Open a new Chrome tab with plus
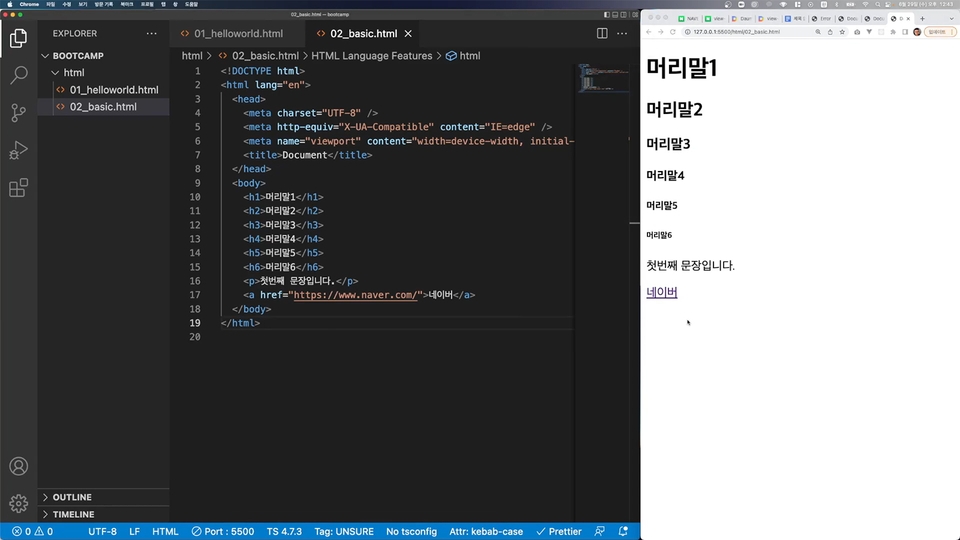 pos(923,18)
